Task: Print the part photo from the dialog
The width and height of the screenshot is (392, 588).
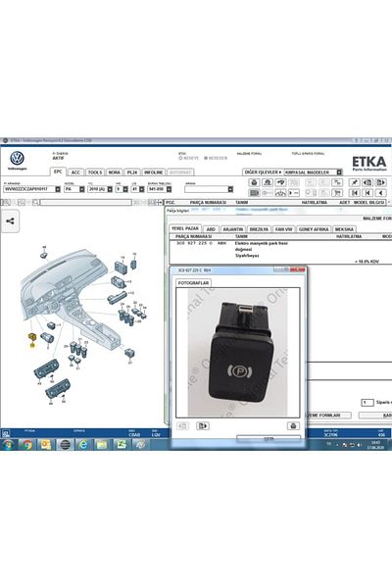Action: [x=293, y=426]
